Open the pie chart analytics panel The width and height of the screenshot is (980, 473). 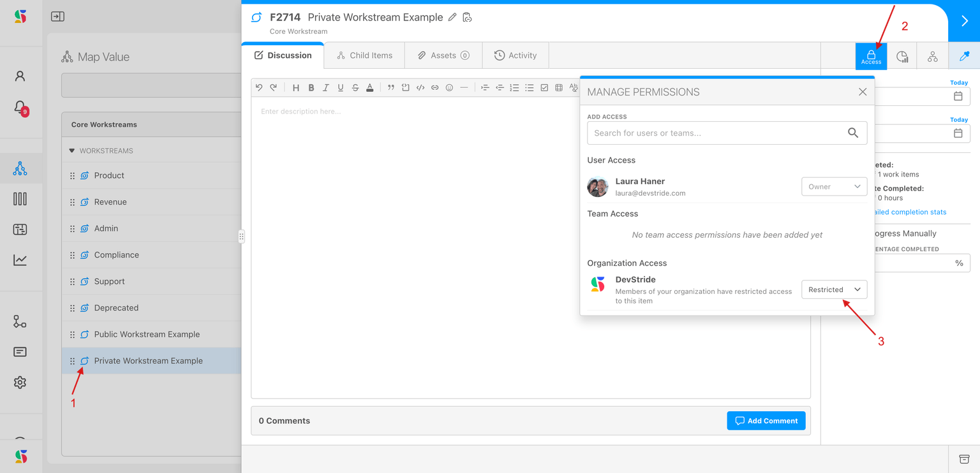click(902, 57)
